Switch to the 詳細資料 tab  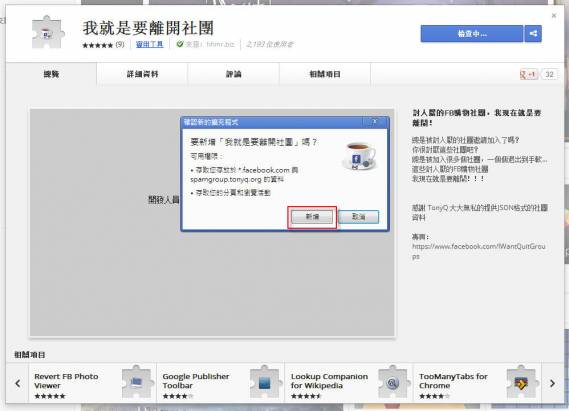tap(142, 74)
